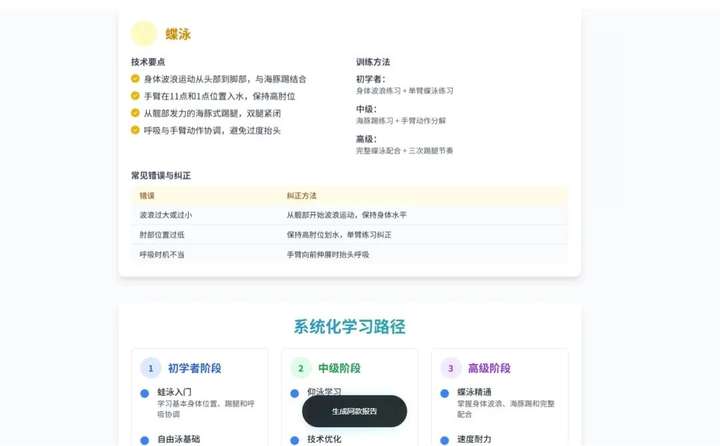
Task: Click table cell 保持高肘位划水,单臂练习纠正
Action: [339, 235]
